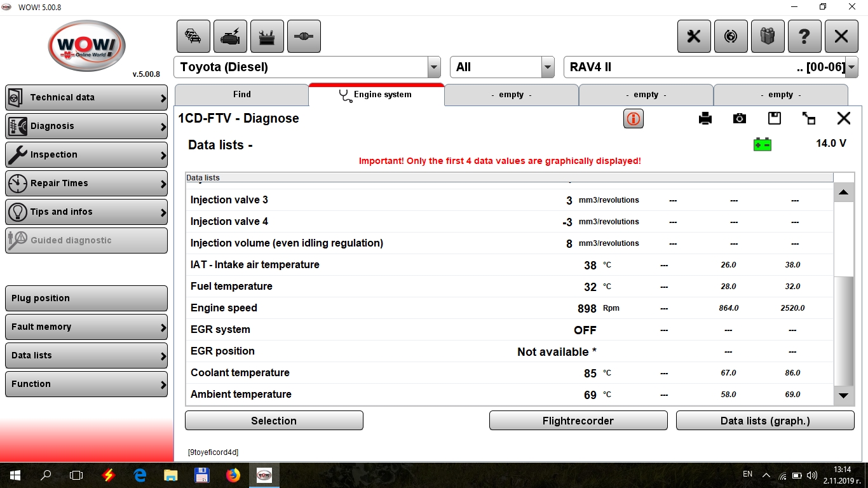Image resolution: width=868 pixels, height=488 pixels.
Task: Expand Technical data menu
Action: pyautogui.click(x=86, y=98)
